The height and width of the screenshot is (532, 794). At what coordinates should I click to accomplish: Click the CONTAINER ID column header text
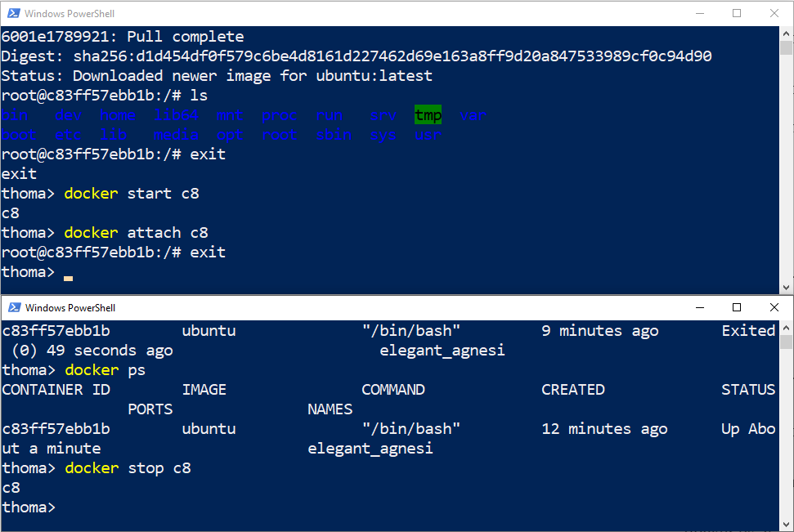[56, 390]
